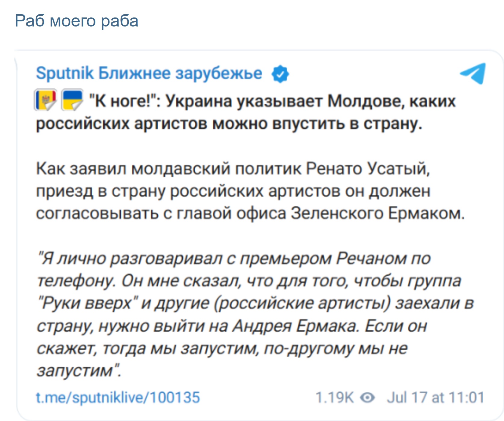Click the headline text российских артистов можно впустить

pyautogui.click(x=190, y=124)
